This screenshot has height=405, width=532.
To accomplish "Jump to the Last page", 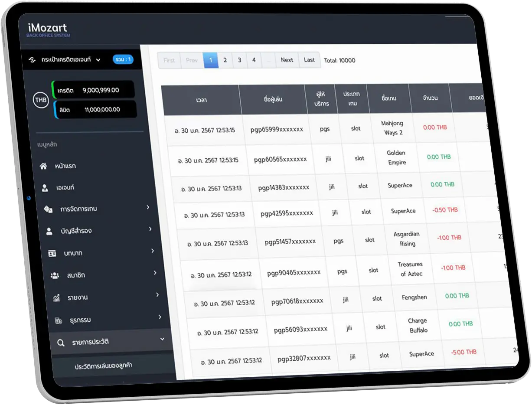I will [x=309, y=60].
